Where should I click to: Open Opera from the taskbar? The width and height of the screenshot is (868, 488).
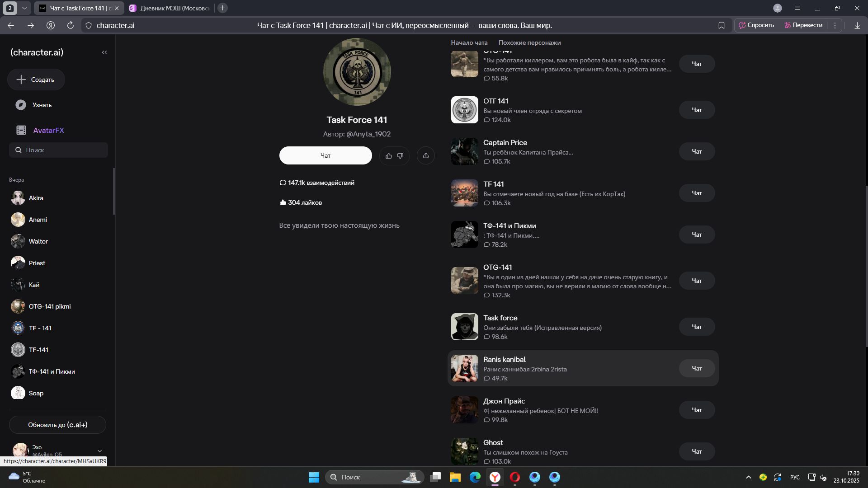point(515,477)
